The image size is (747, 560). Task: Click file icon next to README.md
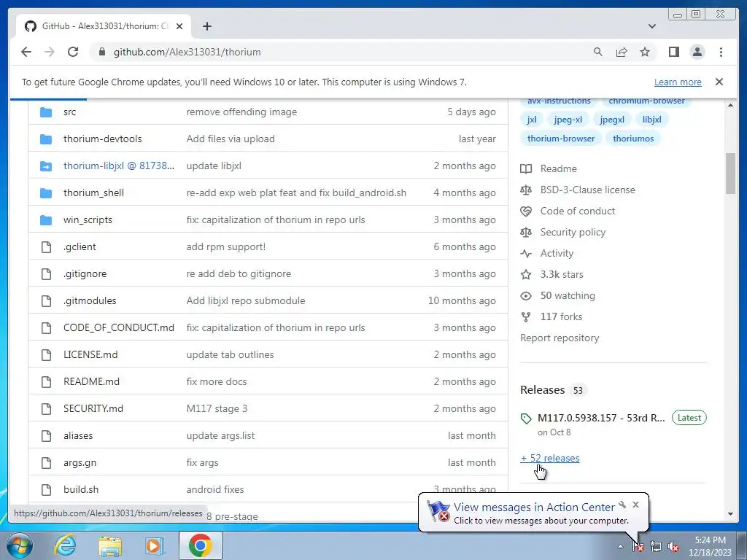(x=46, y=381)
